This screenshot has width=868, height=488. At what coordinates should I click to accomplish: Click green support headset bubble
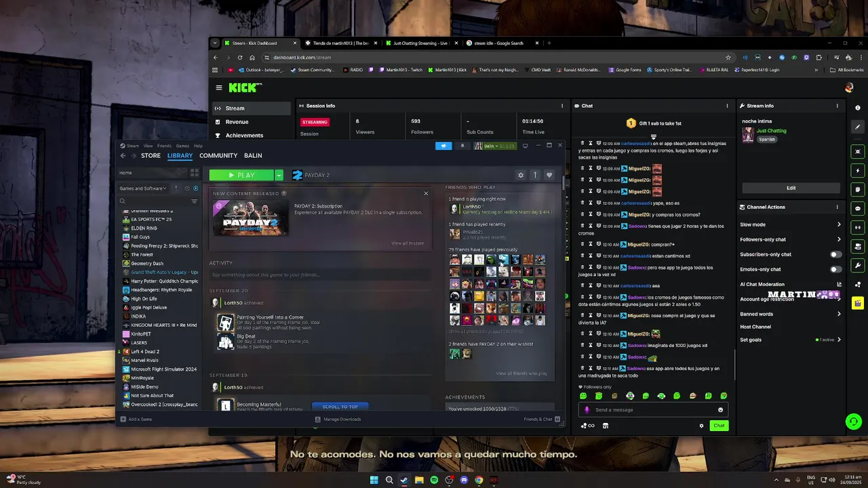pyautogui.click(x=853, y=422)
